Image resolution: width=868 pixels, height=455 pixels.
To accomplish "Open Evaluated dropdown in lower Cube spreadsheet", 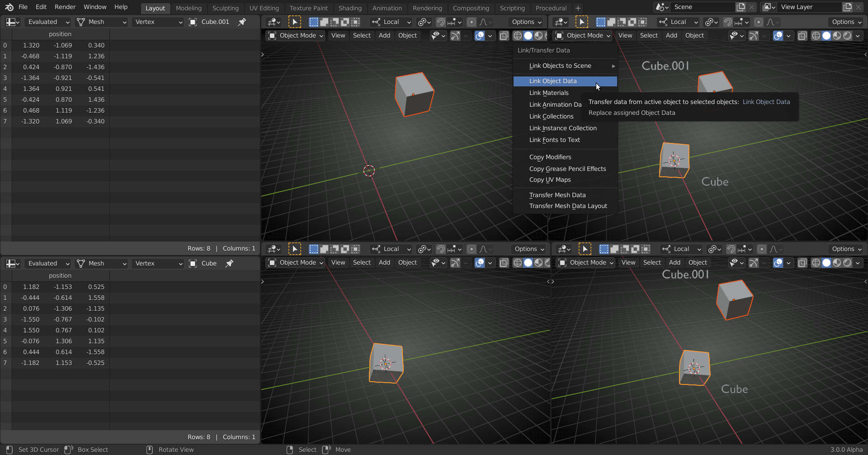I will [48, 263].
